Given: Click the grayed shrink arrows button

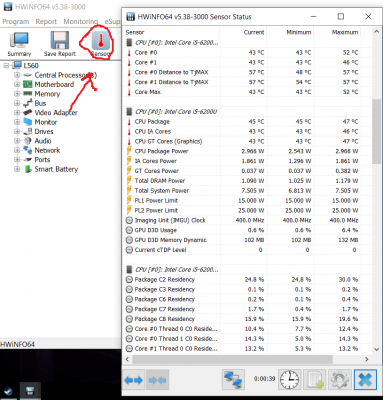Looking at the screenshot, I should 157,380.
